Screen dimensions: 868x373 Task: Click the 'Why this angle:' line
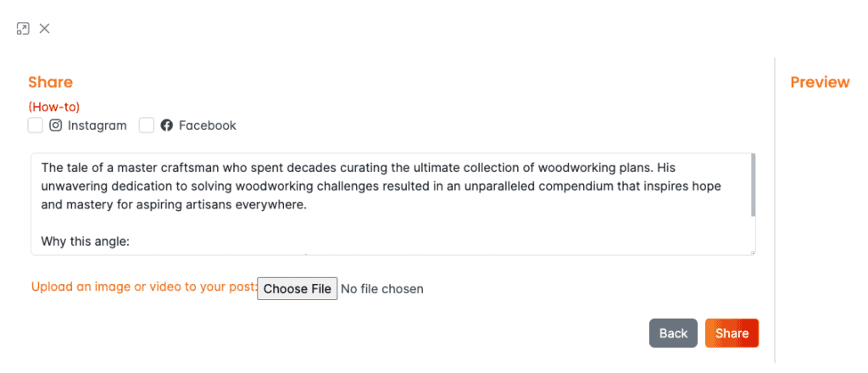click(x=85, y=242)
